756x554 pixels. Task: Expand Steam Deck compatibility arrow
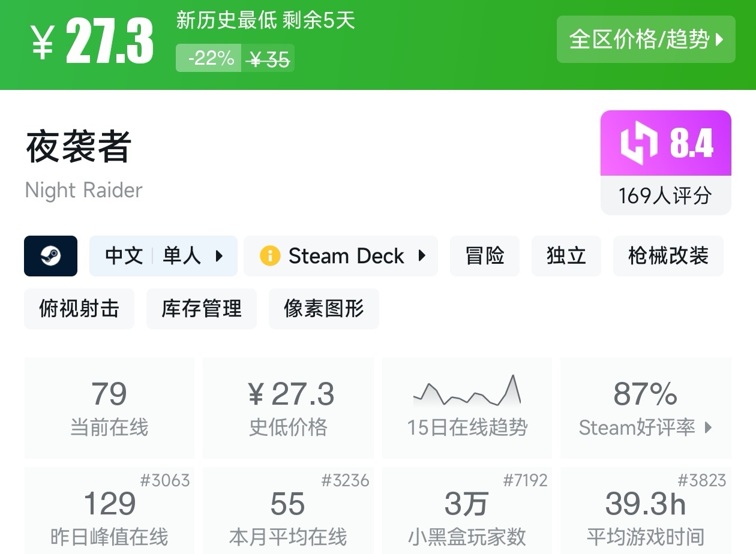(x=422, y=256)
